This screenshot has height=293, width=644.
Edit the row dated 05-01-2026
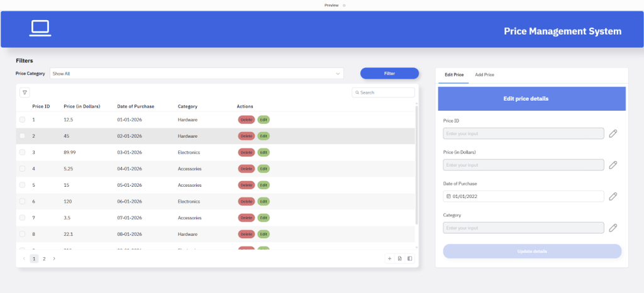pyautogui.click(x=264, y=185)
